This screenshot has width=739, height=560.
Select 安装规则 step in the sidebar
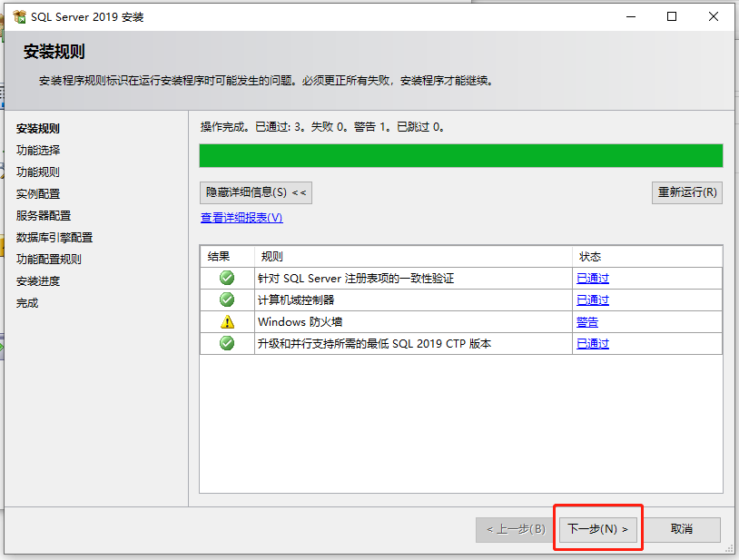(38, 129)
